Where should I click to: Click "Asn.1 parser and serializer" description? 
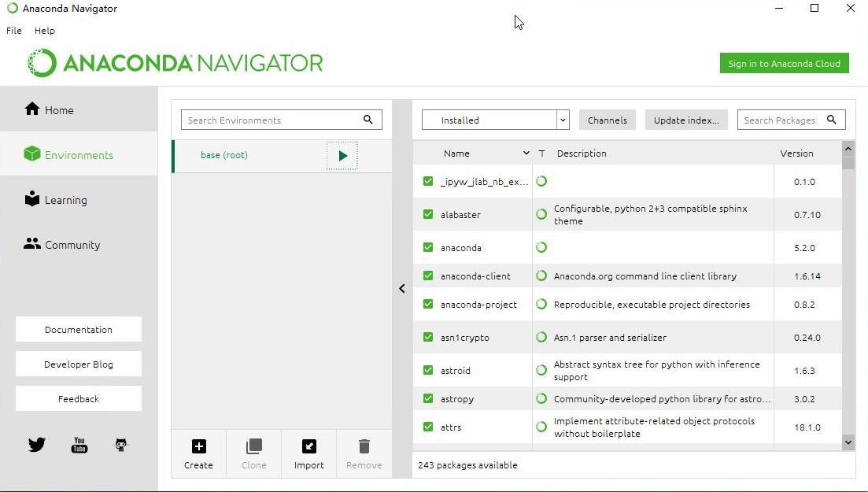[x=610, y=338]
